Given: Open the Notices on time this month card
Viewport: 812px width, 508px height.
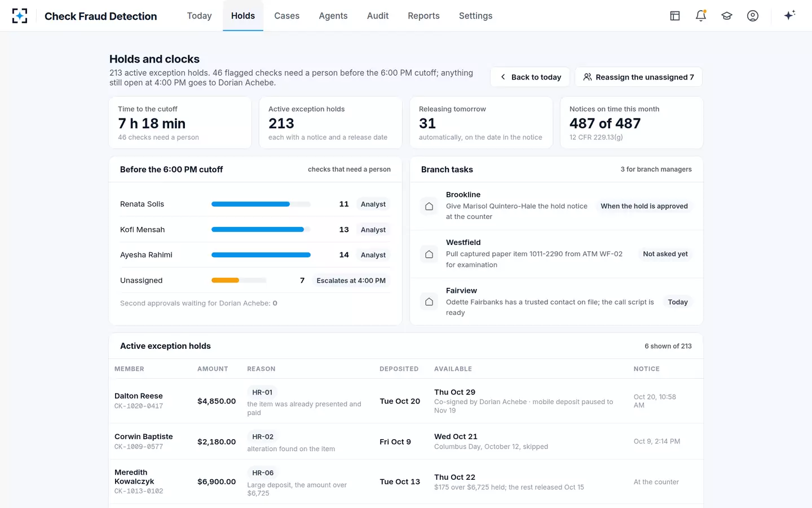Looking at the screenshot, I should point(632,122).
